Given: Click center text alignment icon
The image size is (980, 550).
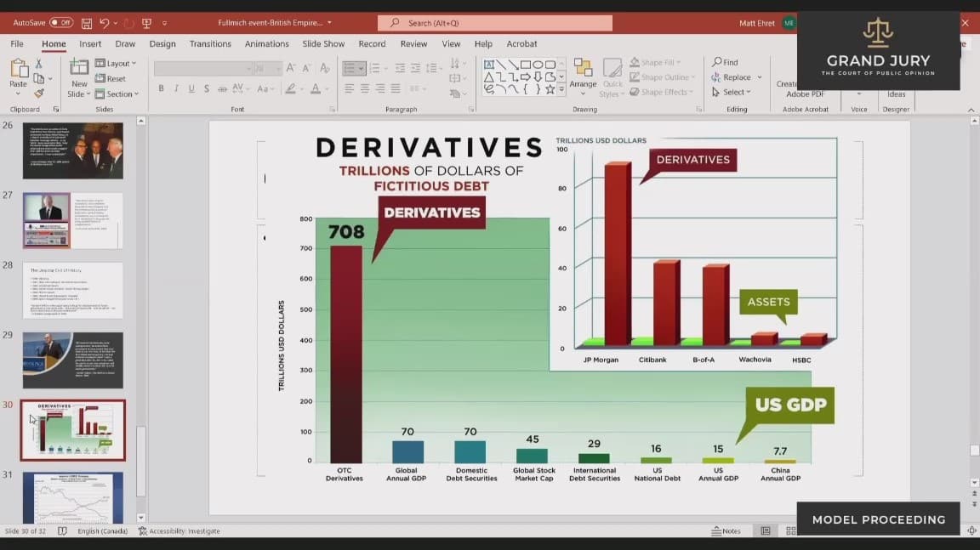Looking at the screenshot, I should pyautogui.click(x=364, y=88).
